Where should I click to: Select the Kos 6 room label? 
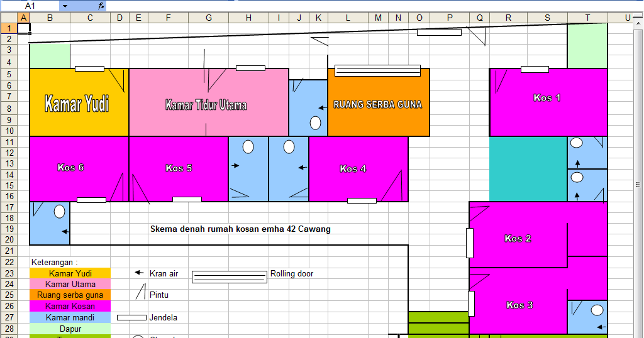point(70,167)
